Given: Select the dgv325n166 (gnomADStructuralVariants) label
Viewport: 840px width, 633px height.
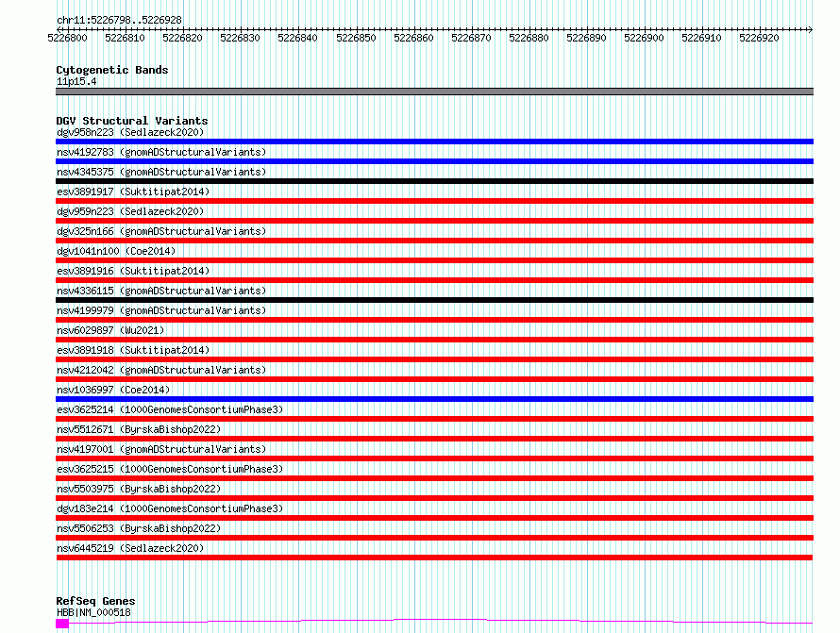Looking at the screenshot, I should coord(161,231).
